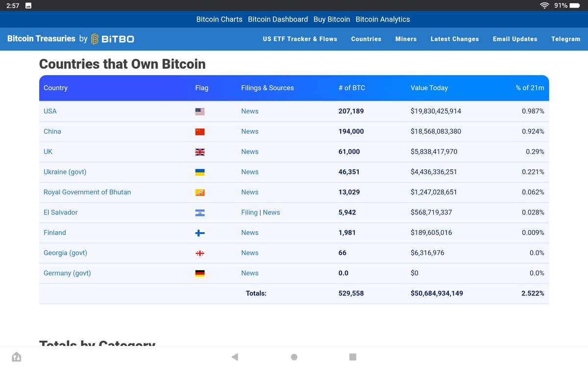Tap the Android home circle button
Screen dimensions: 588x368
click(x=294, y=357)
